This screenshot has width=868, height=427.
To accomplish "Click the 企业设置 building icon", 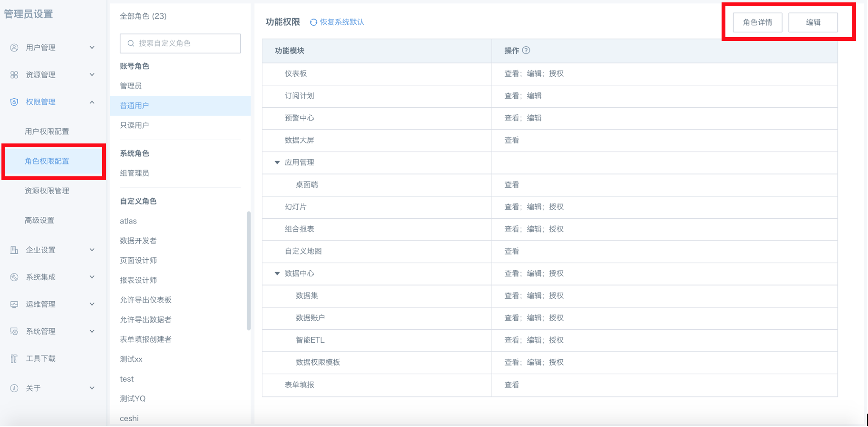I will 14,250.
